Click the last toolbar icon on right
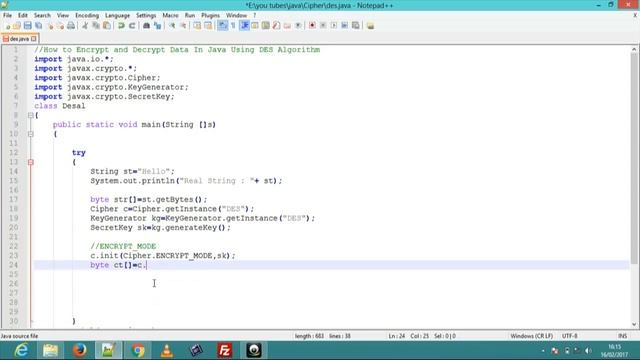This screenshot has width=640, height=360. (370, 26)
